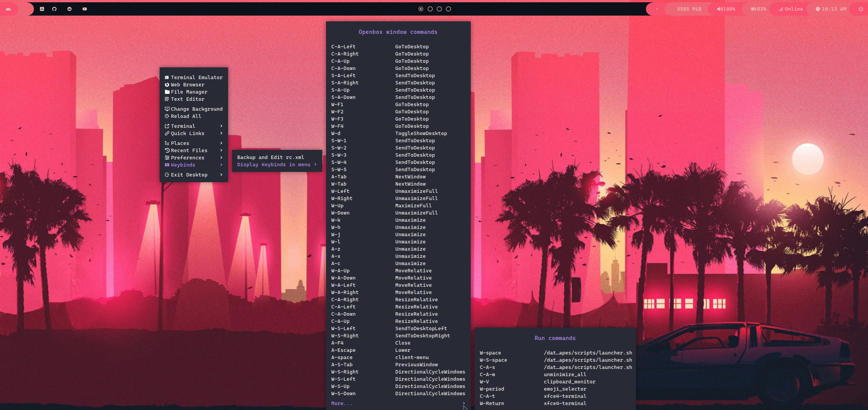Expand the Exit Desktop submenu
This screenshot has height=410, width=868.
point(194,175)
